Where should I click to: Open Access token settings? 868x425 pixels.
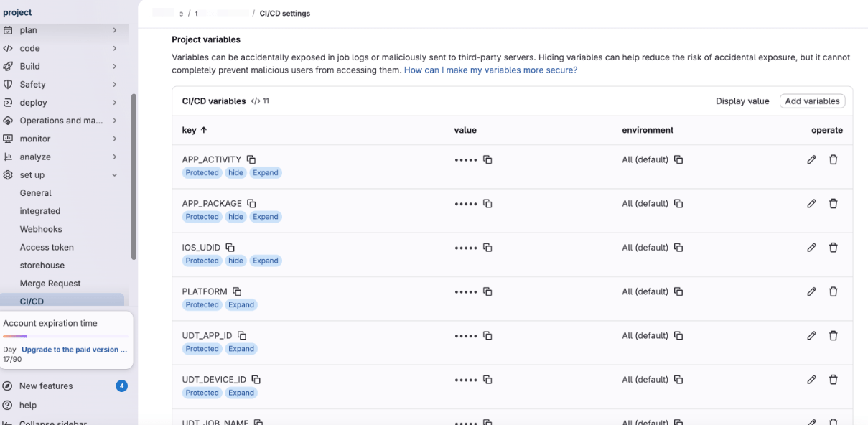pos(47,247)
